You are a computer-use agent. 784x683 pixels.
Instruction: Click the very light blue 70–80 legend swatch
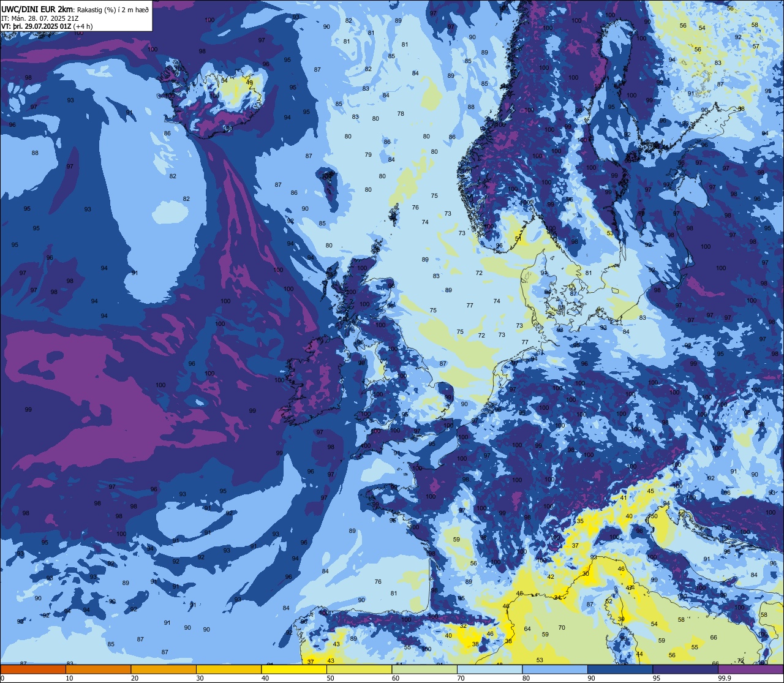(489, 670)
